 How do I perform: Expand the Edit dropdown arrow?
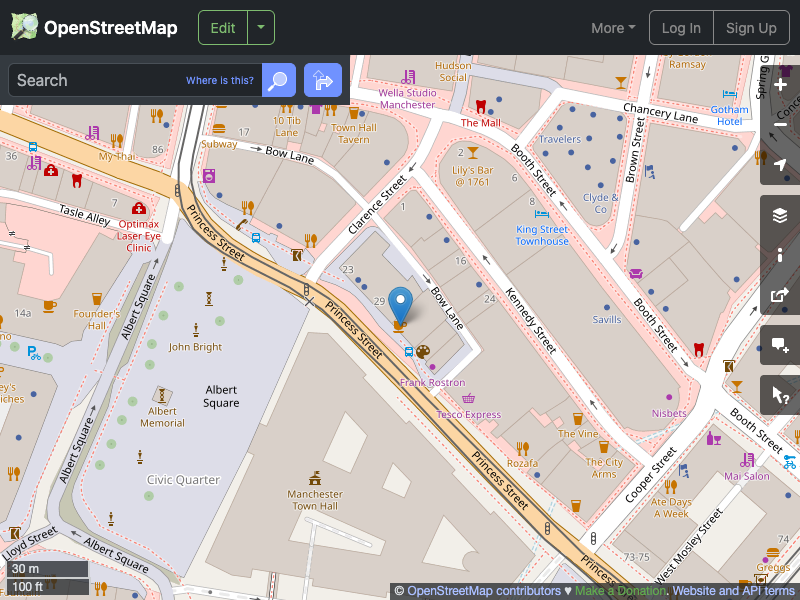pos(260,27)
